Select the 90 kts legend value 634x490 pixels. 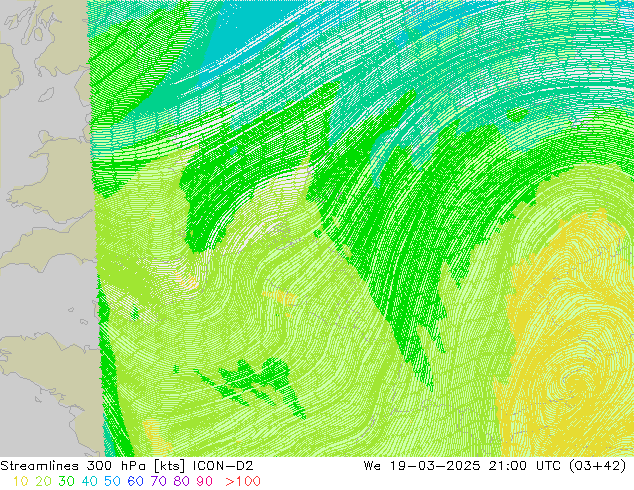coord(205,481)
